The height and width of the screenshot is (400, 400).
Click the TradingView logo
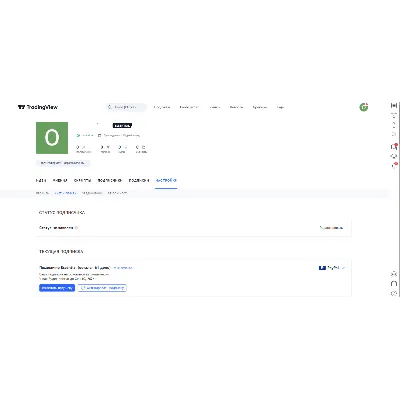point(38,107)
